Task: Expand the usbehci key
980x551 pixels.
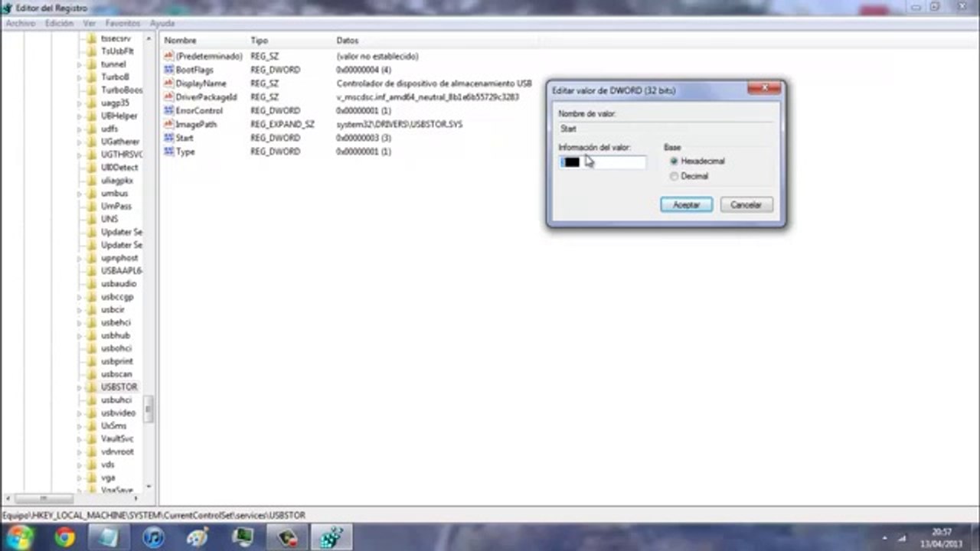Action: click(x=79, y=323)
